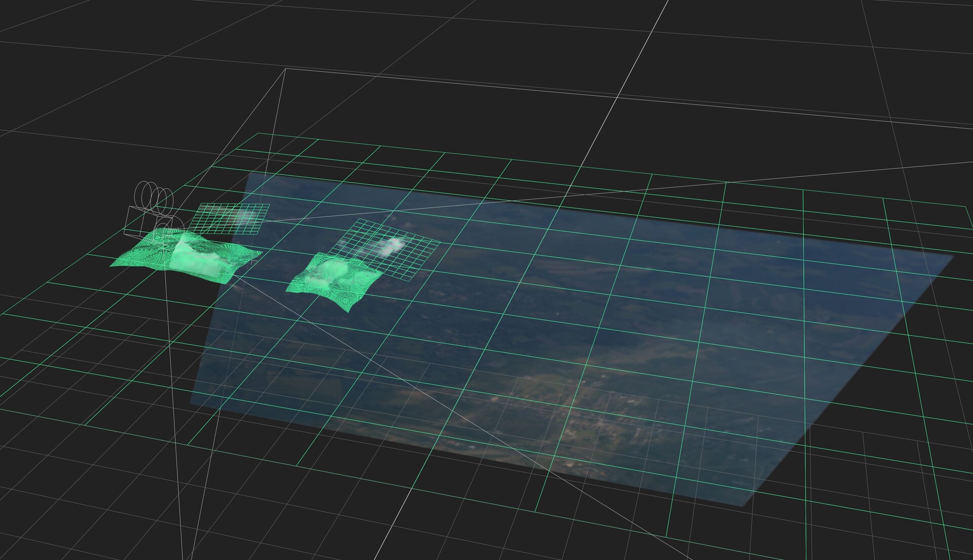Click the frustum line's end at the right screen edge

point(970,162)
